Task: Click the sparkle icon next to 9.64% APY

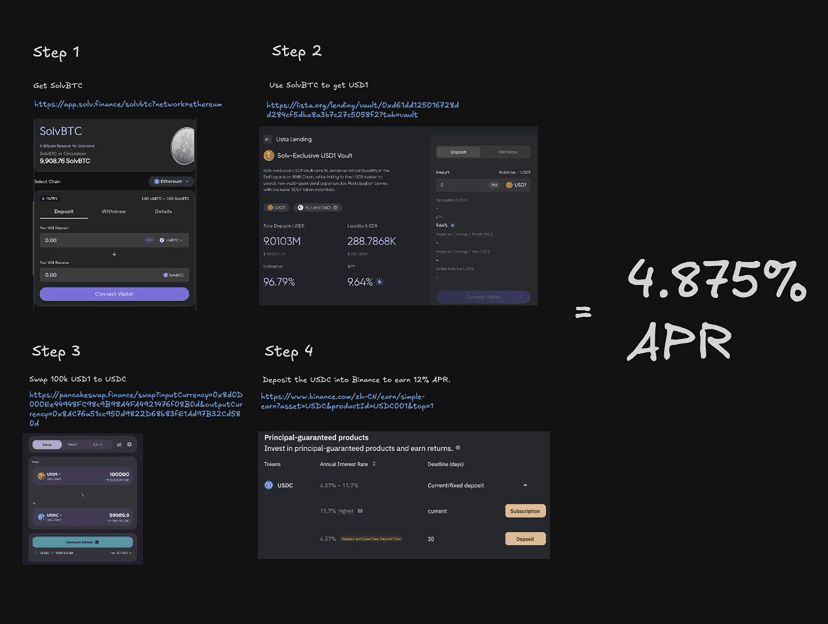Action: point(379,282)
